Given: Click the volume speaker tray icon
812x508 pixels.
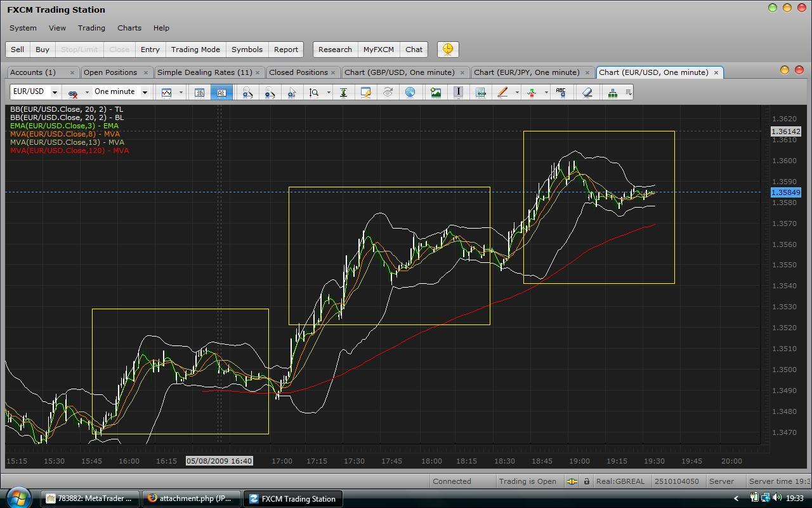Looking at the screenshot, I should (776, 498).
